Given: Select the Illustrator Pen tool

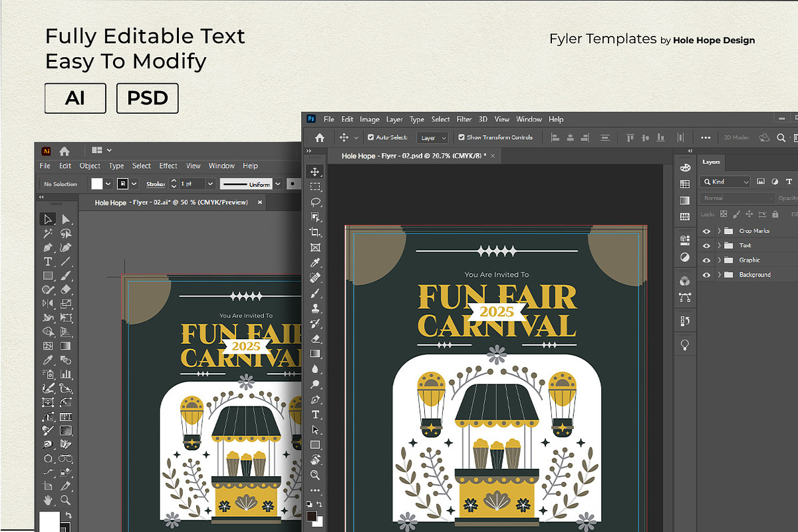Looking at the screenshot, I should pos(48,247).
